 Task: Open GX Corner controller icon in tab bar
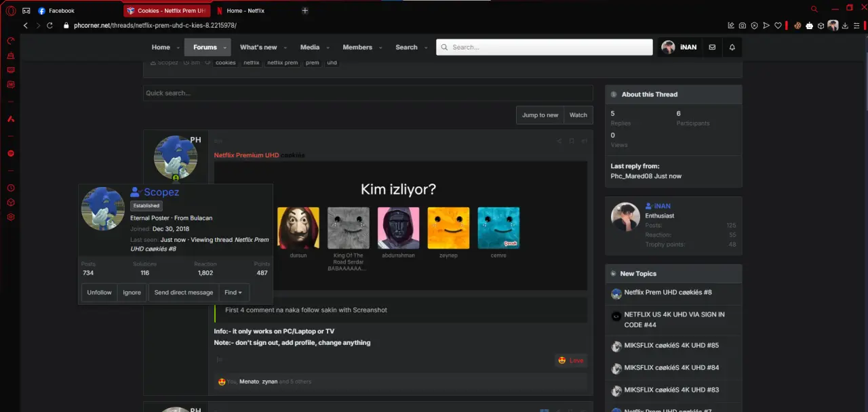[x=26, y=11]
